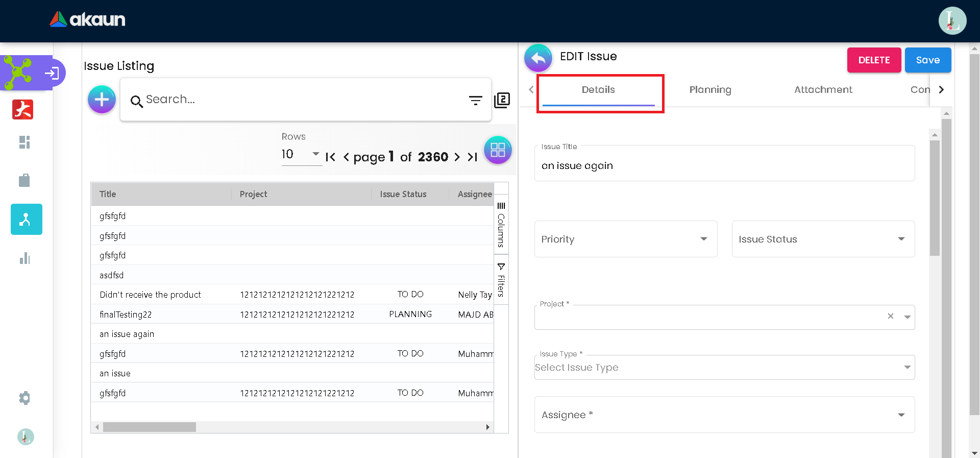Expand the Assignee dropdown
Screen dimensions: 980x458
point(725,415)
